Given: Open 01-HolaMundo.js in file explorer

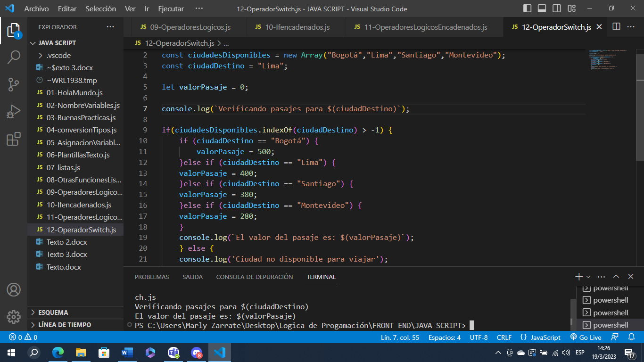Looking at the screenshot, I should (75, 93).
